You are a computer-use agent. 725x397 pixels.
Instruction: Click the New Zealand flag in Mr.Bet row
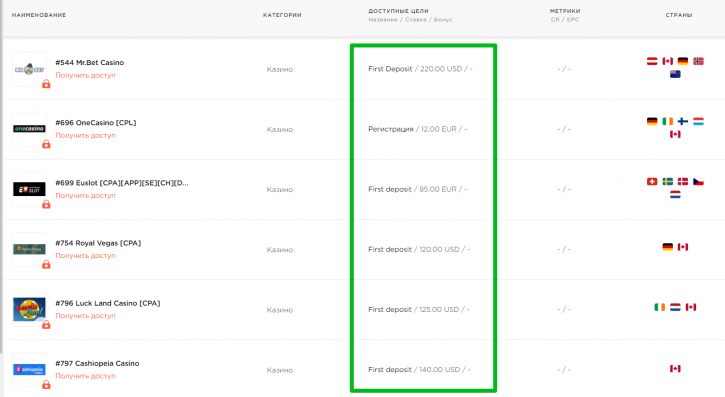coord(675,74)
